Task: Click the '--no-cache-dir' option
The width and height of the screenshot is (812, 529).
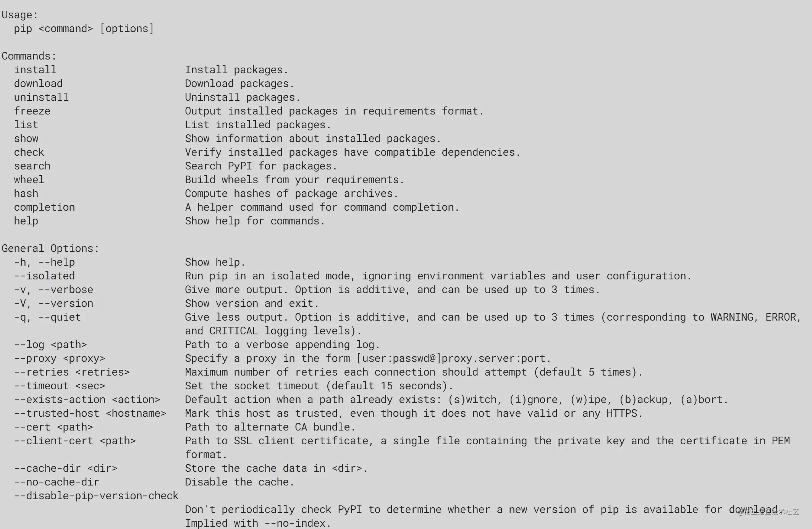Action: pos(57,482)
